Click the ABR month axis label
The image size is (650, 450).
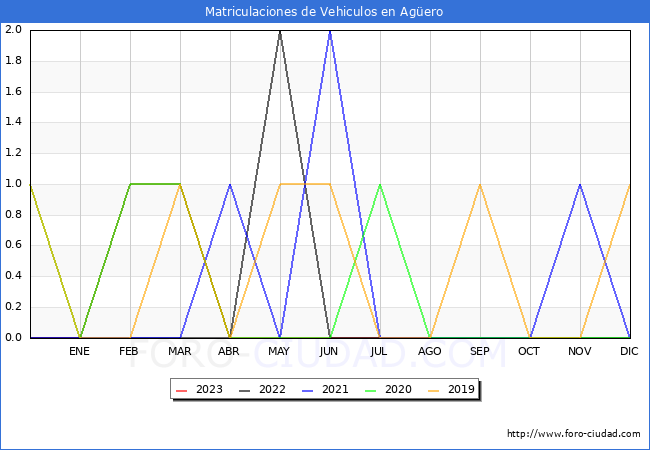[229, 351]
